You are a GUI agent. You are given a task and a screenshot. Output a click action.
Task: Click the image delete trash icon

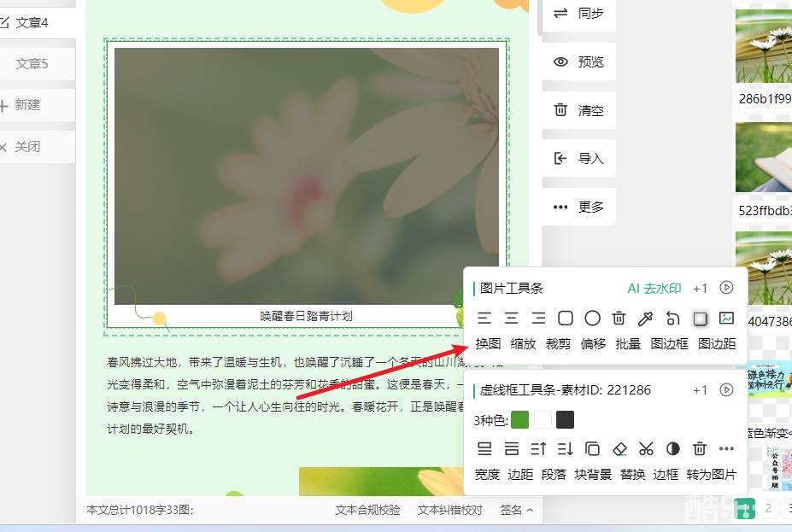pyautogui.click(x=619, y=319)
